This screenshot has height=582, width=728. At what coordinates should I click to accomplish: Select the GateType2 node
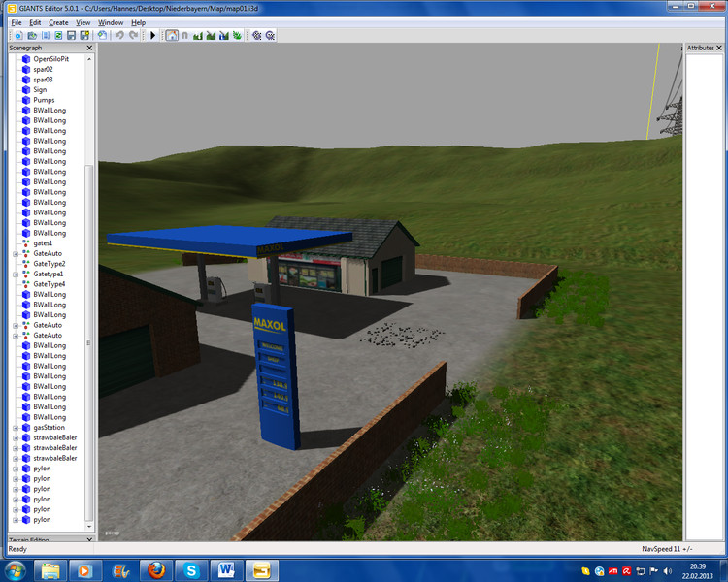coord(50,264)
